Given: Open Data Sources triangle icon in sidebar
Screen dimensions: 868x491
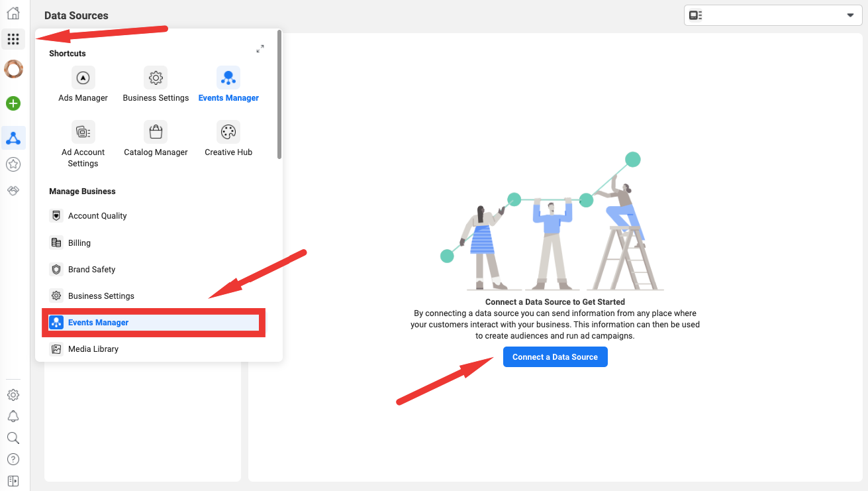Looking at the screenshot, I should (x=13, y=138).
